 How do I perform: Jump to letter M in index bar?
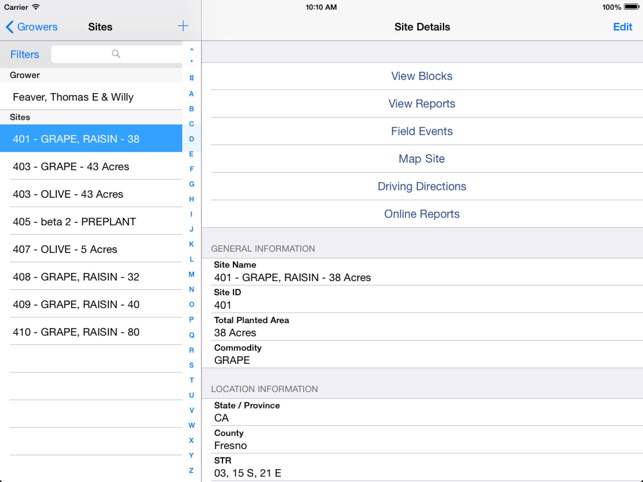[191, 274]
